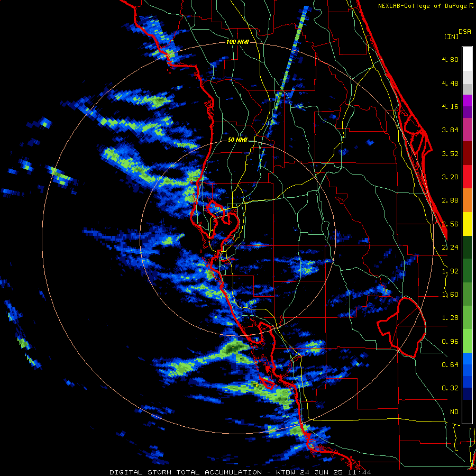
Task: Click the 4.16 legend value
Action: (450, 106)
